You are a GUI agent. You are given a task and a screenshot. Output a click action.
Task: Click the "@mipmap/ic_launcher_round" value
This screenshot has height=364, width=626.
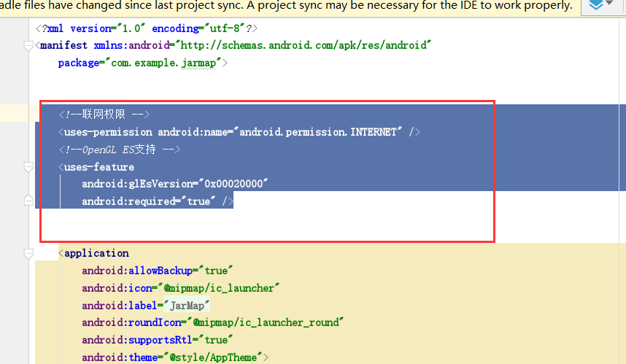(x=266, y=322)
